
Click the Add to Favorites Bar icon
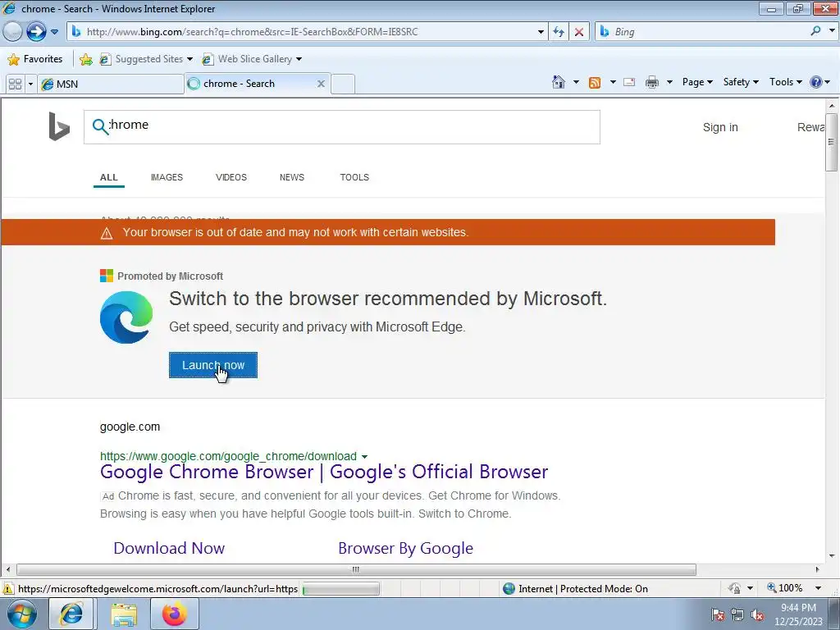pyautogui.click(x=85, y=59)
